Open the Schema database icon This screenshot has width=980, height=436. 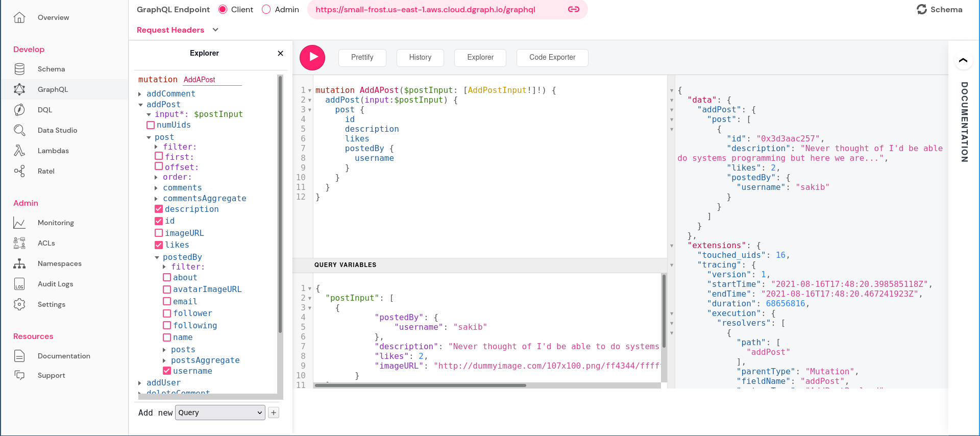click(19, 69)
